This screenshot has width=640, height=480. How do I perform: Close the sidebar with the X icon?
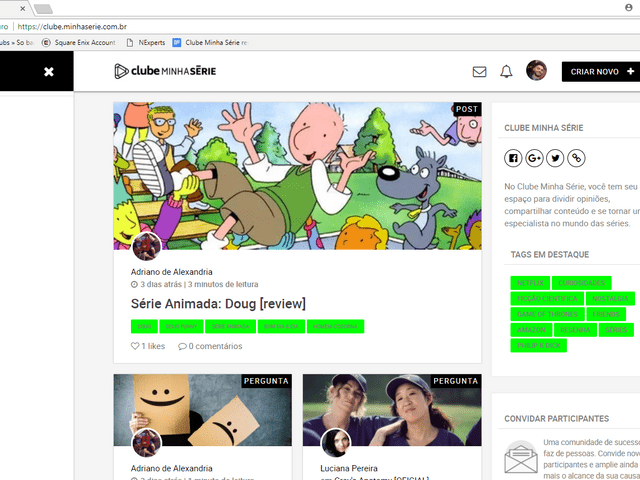[49, 72]
